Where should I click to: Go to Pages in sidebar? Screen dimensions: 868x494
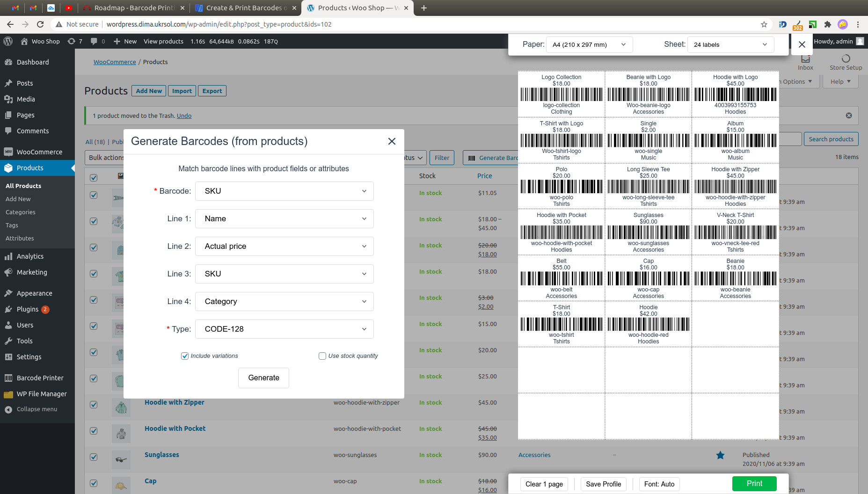25,115
